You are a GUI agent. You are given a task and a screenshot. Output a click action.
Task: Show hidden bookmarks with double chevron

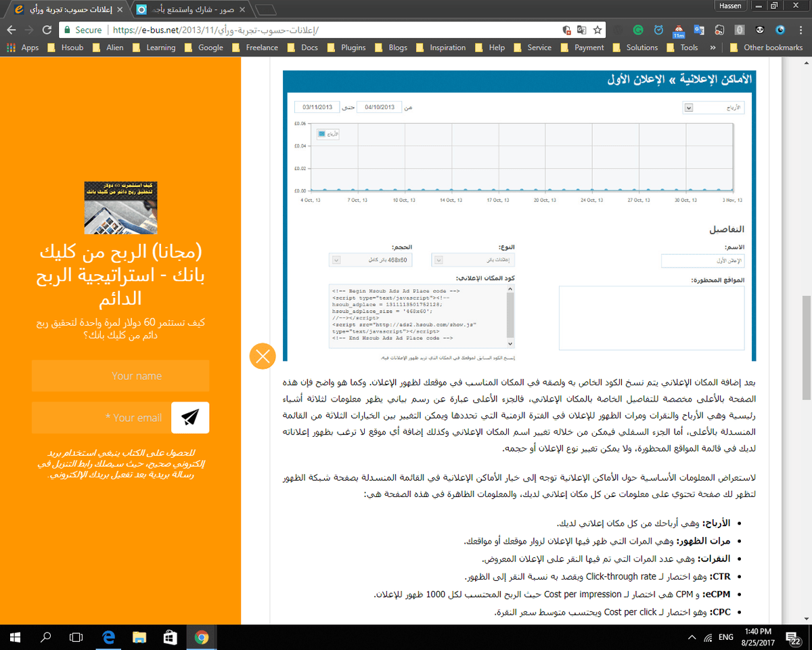click(713, 47)
